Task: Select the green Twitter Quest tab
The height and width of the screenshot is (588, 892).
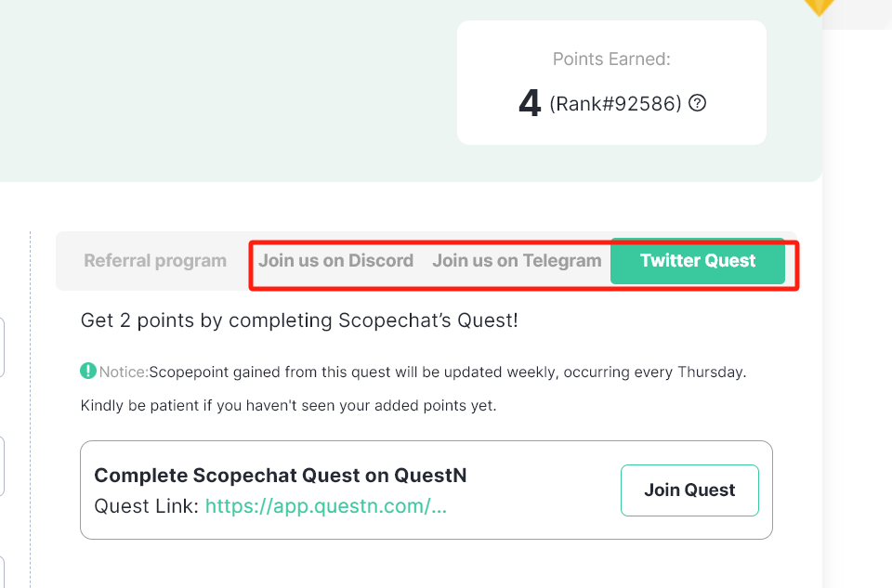Action: pos(698,260)
